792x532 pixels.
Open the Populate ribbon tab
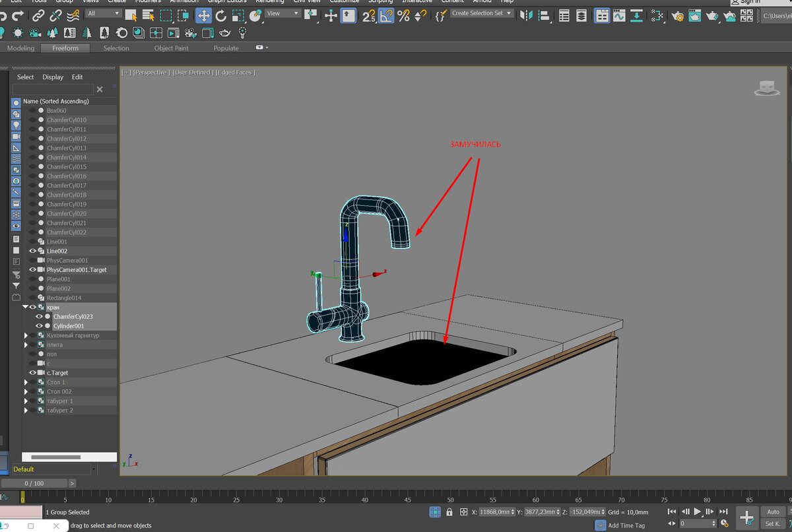[226, 48]
